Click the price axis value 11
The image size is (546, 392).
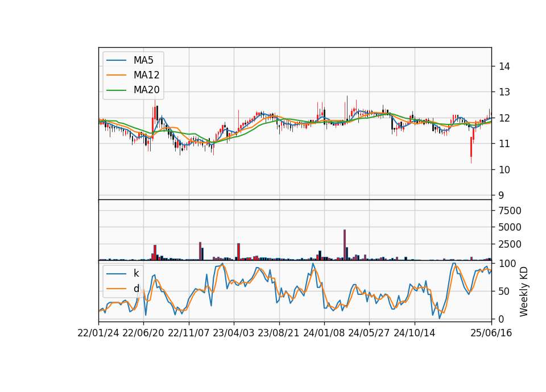pos(504,144)
